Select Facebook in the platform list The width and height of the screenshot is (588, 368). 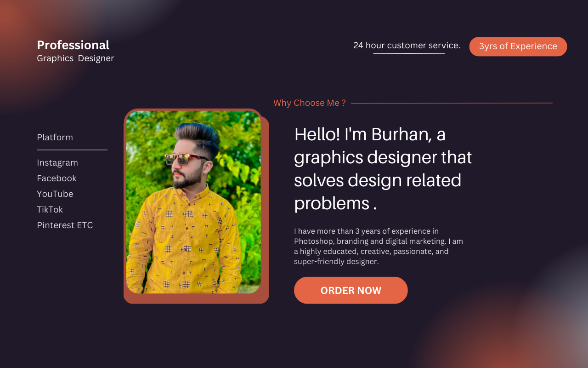click(x=57, y=178)
